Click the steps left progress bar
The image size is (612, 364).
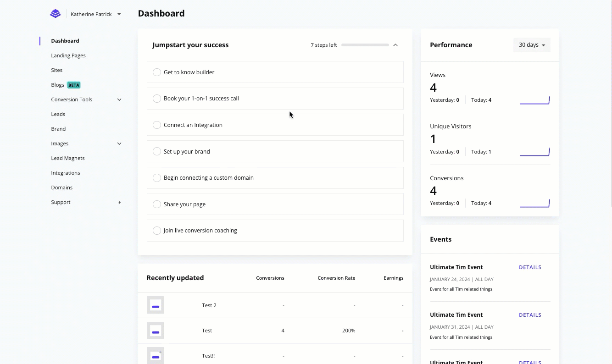pyautogui.click(x=365, y=45)
